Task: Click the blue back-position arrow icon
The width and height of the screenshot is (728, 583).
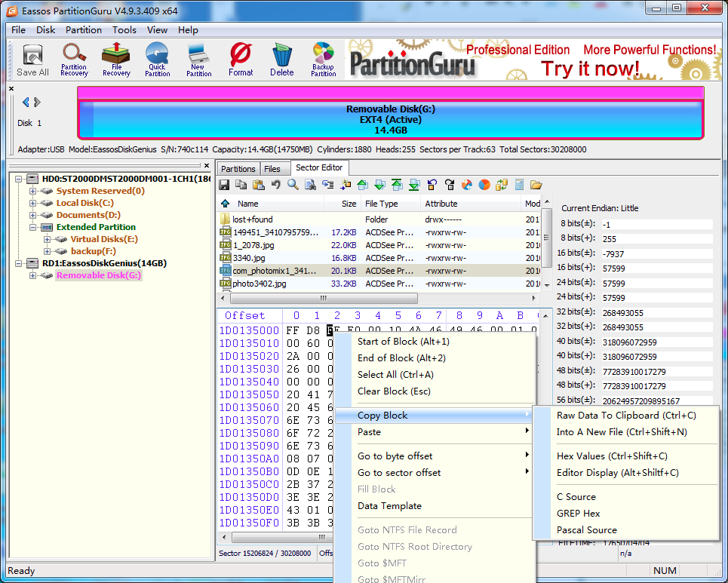Action: pos(432,185)
